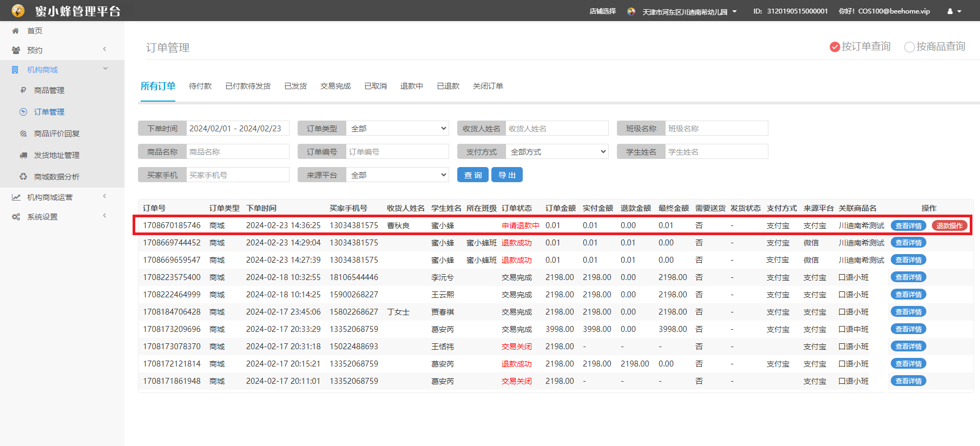Click the 商城数据分析 icon in the sidebar
The width and height of the screenshot is (980, 446).
(23, 177)
